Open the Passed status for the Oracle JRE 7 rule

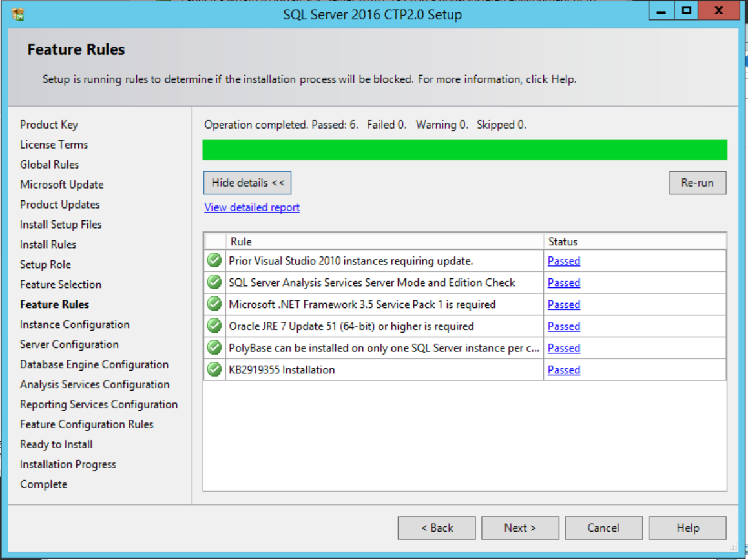pyautogui.click(x=564, y=326)
